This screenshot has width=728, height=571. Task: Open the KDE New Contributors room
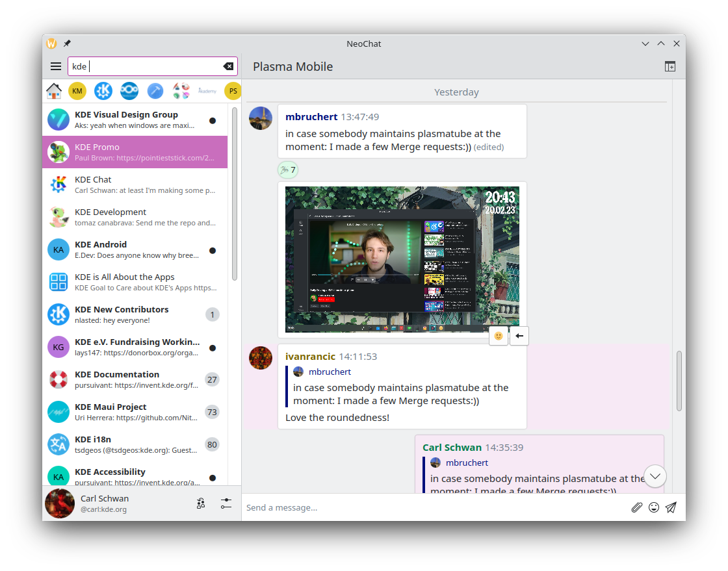pyautogui.click(x=135, y=314)
